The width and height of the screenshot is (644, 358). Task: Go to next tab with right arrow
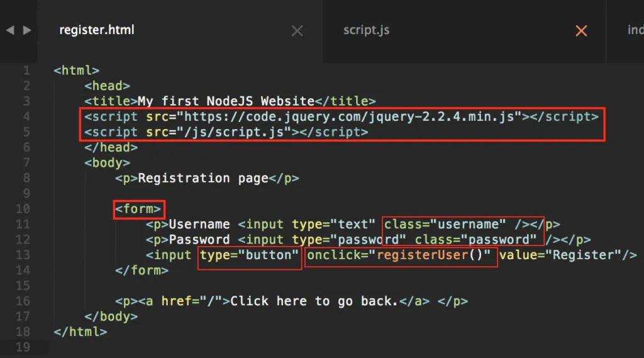coord(27,30)
